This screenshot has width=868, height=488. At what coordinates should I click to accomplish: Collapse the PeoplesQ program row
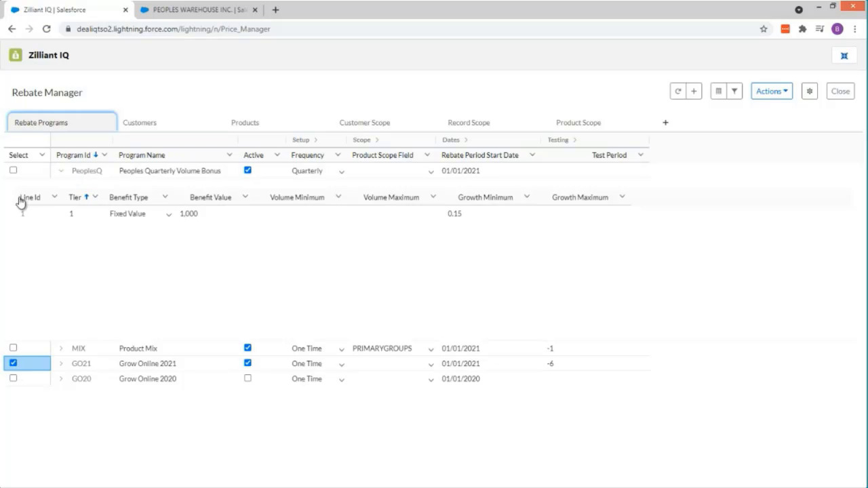[x=61, y=171]
